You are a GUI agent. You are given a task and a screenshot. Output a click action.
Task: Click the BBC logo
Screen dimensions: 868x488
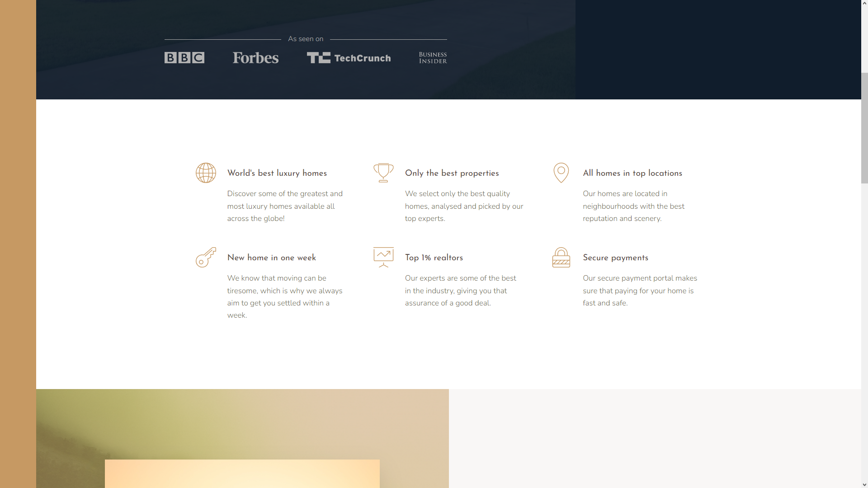coord(184,58)
